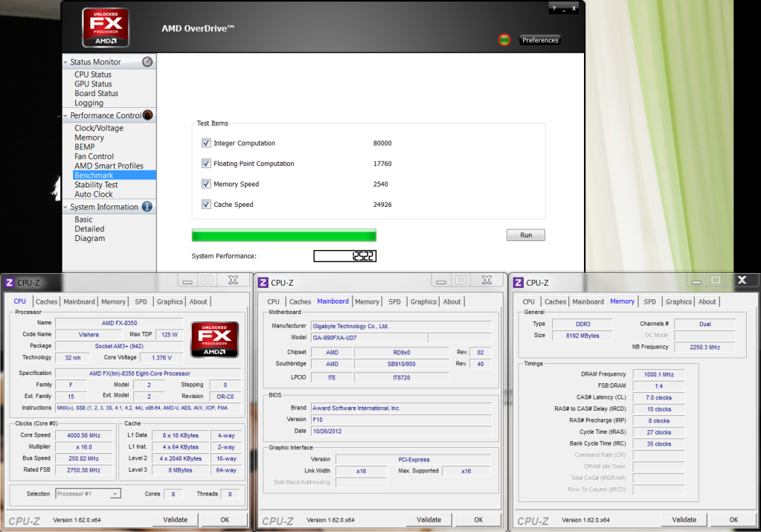Open OverDrive Preferences

[x=539, y=39]
